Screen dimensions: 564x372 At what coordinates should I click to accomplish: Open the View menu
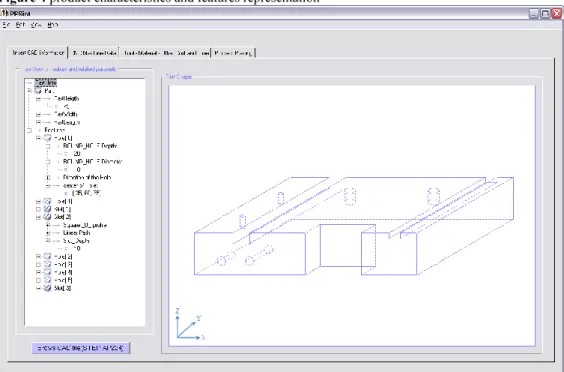pyautogui.click(x=36, y=25)
